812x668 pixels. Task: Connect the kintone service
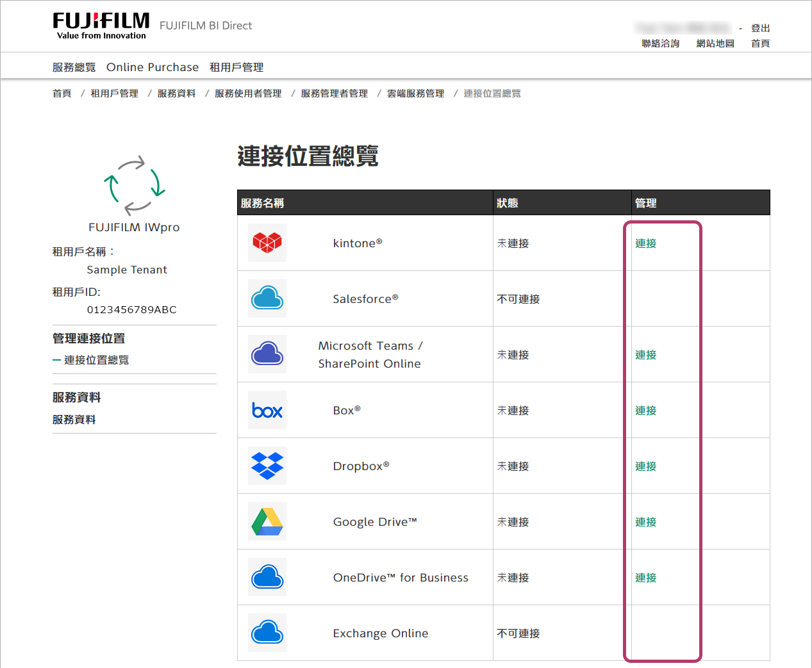pyautogui.click(x=646, y=243)
